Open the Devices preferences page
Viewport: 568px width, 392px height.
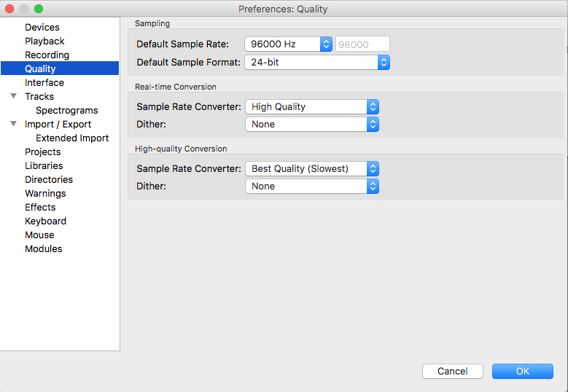click(x=42, y=27)
